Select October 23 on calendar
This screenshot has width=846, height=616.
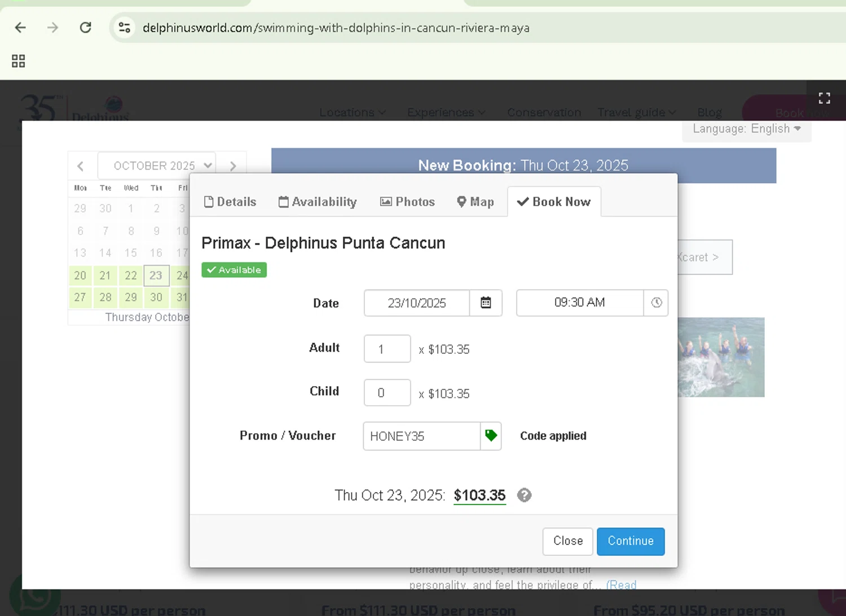tap(156, 276)
